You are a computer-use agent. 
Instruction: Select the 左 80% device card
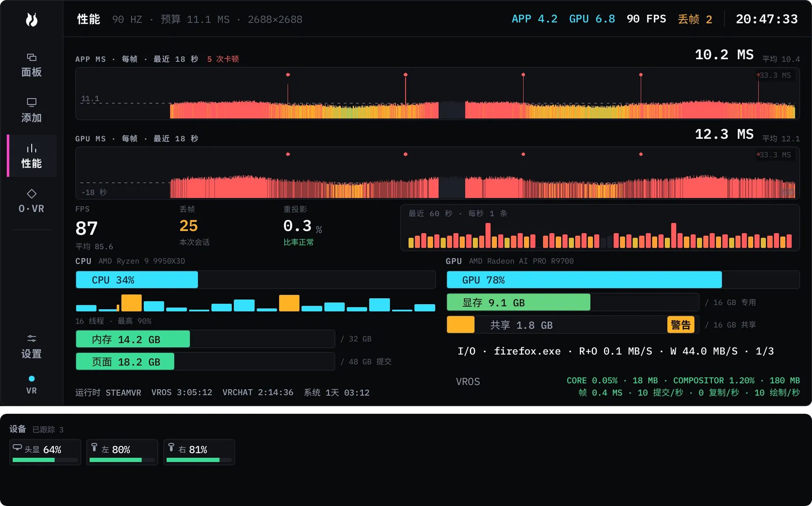tap(122, 452)
